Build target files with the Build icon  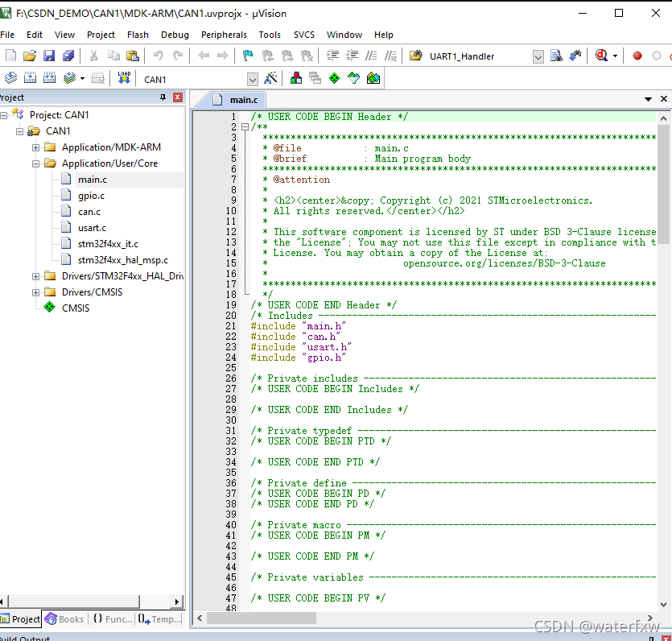(30, 78)
